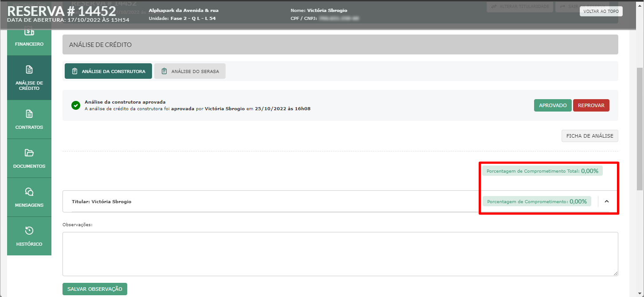Click the vertical page scrollbar
The width and height of the screenshot is (644, 297).
tap(640, 128)
